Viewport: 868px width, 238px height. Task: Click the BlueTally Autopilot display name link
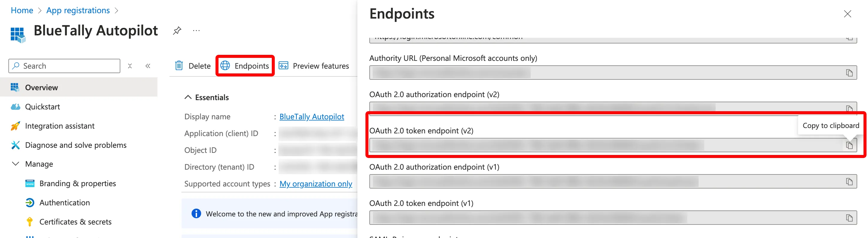pyautogui.click(x=312, y=117)
